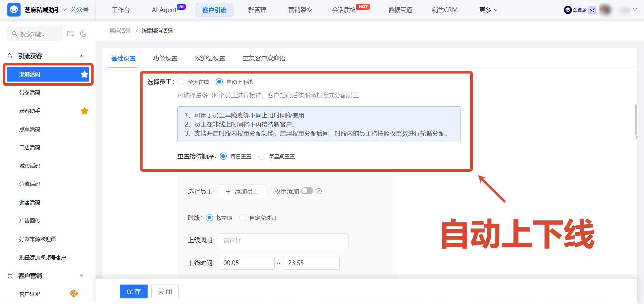Click the 00:05 start time field
This screenshot has width=644, height=304.
(x=246, y=263)
